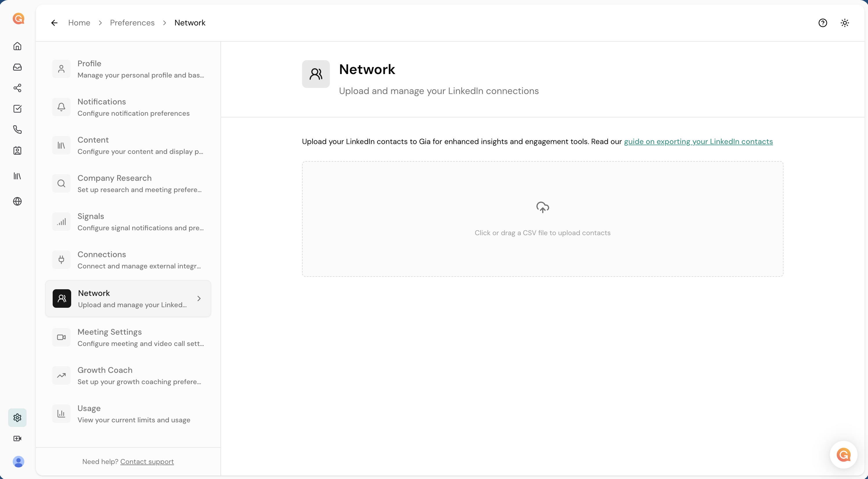
Task: Start a new meeting with the video icon
Action: [x=18, y=439]
